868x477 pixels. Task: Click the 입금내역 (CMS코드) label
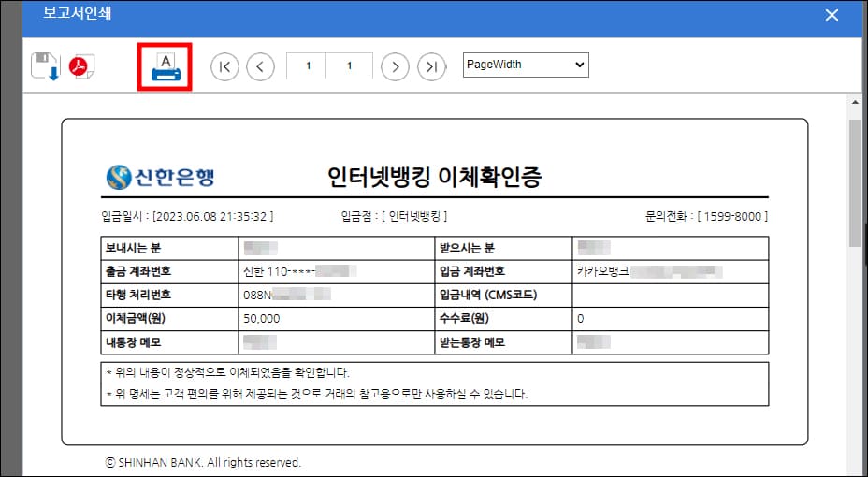(487, 295)
